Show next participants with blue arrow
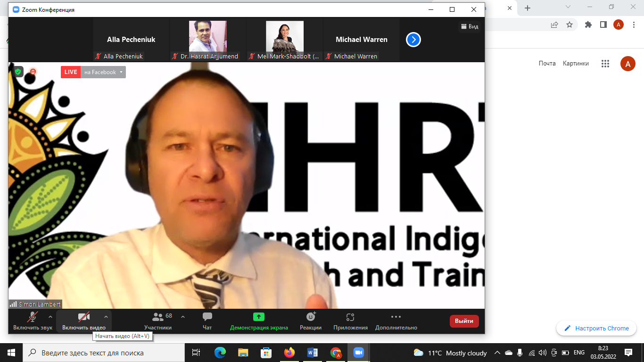Screen dimensions: 644x362 pos(413,40)
